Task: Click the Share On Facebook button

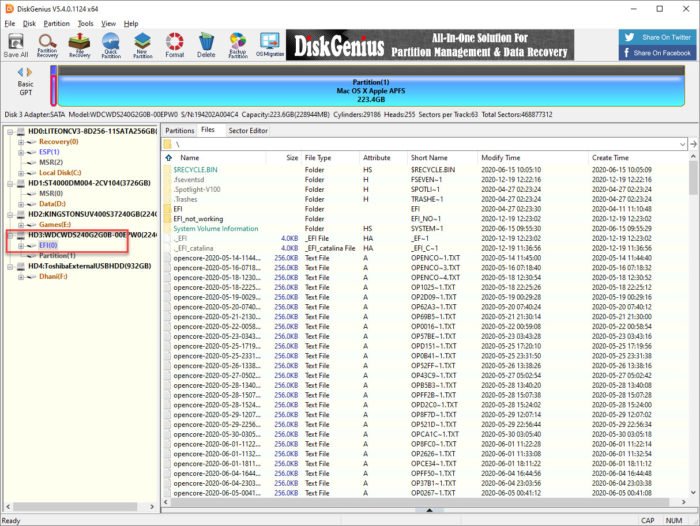Action: point(658,53)
